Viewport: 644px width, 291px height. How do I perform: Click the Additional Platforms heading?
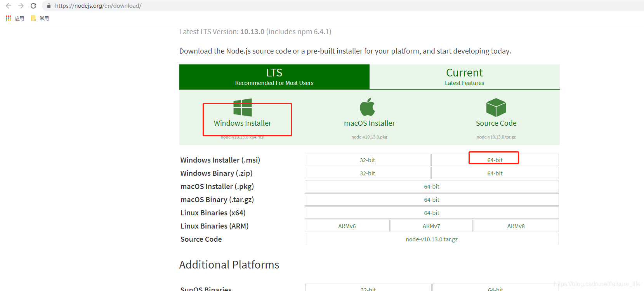[x=229, y=265]
